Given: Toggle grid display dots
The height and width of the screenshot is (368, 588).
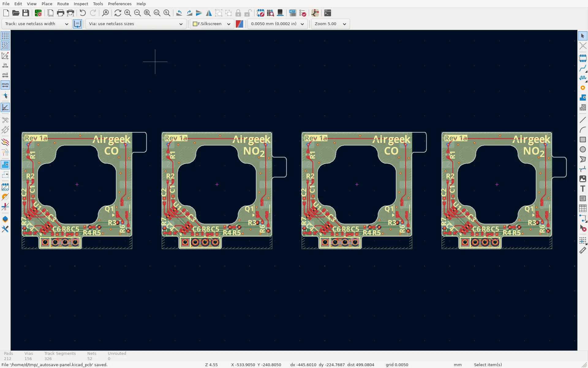Looking at the screenshot, I should tap(5, 36).
